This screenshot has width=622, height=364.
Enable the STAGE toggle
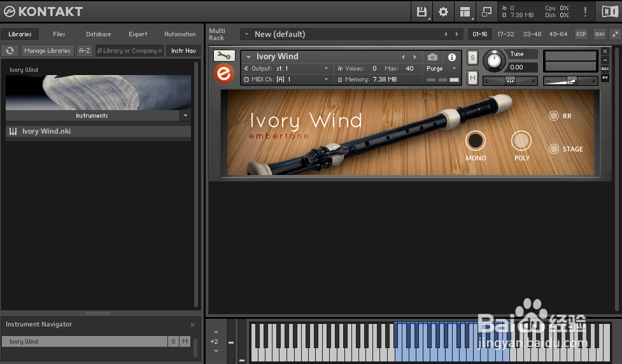click(554, 149)
